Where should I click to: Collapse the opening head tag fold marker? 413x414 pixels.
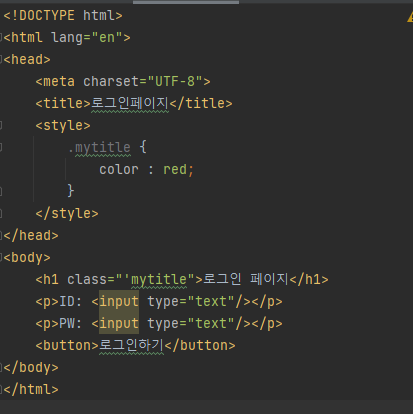[1, 59]
